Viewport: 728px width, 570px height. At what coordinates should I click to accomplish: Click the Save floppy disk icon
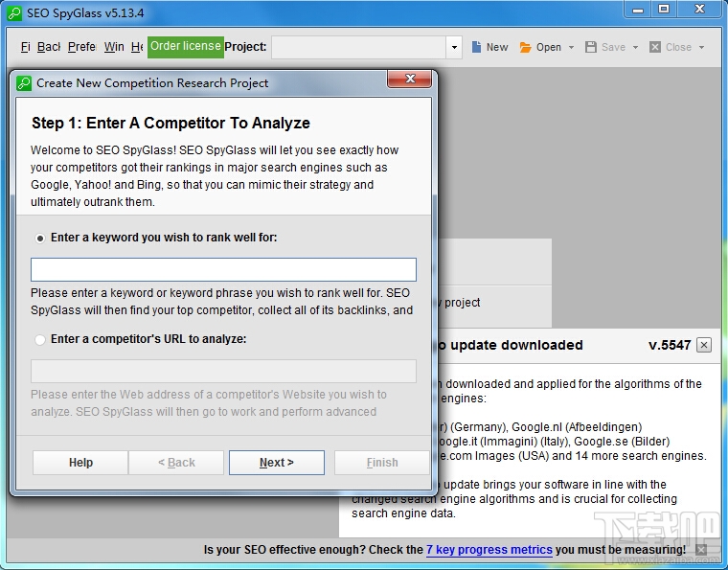tap(591, 47)
